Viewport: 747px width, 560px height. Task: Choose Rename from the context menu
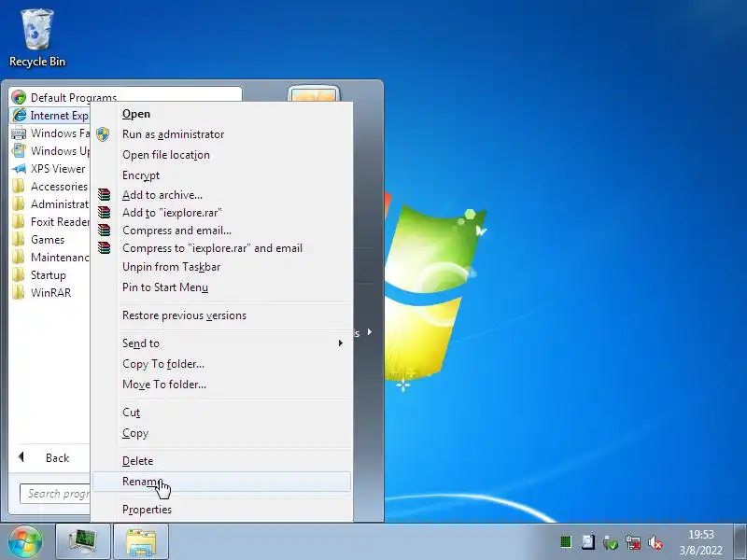click(221, 482)
